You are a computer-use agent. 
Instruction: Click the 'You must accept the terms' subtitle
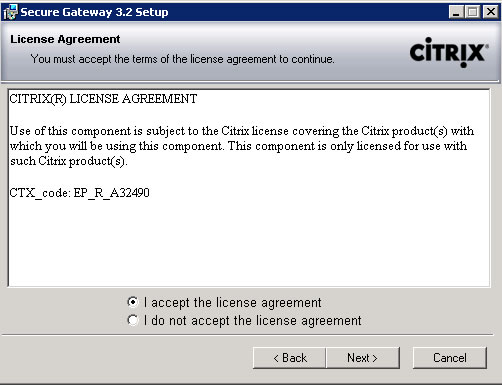point(182,59)
